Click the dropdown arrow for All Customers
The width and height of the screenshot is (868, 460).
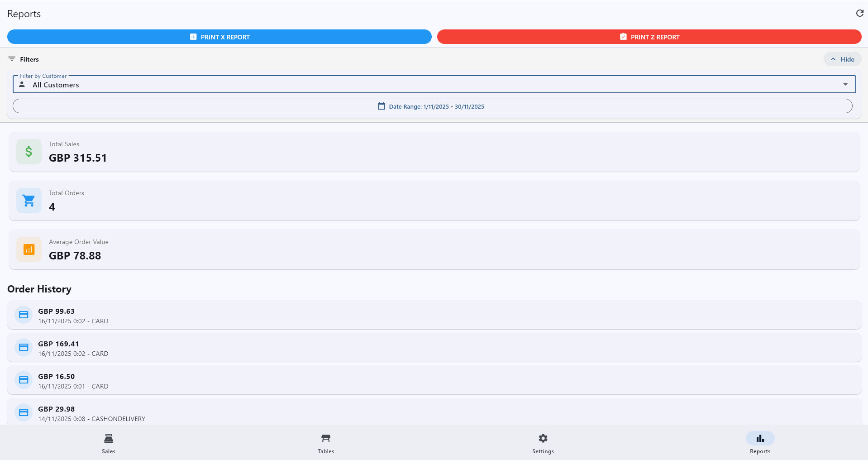[845, 85]
